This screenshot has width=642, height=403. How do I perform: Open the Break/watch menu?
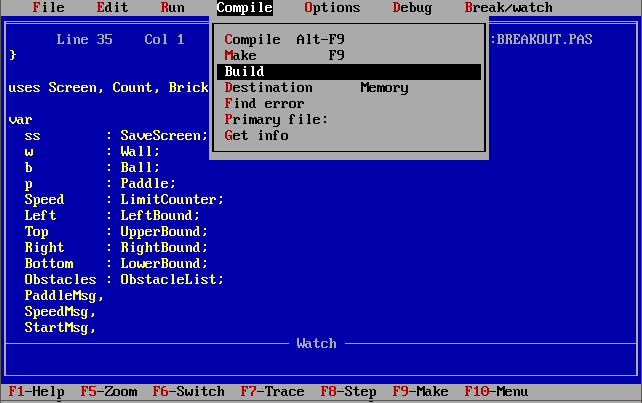coord(508,8)
